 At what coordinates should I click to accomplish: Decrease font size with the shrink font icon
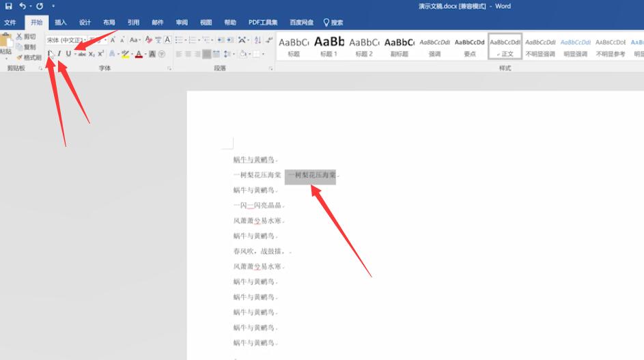[x=122, y=40]
